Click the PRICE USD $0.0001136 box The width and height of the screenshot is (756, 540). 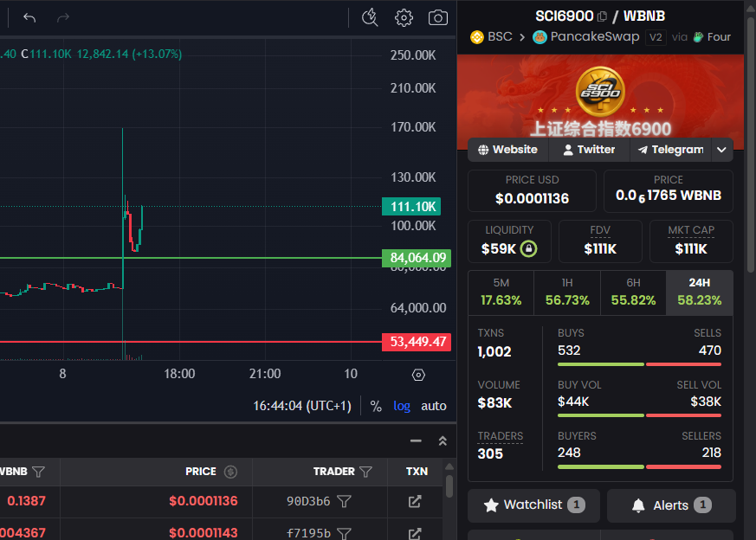click(532, 191)
